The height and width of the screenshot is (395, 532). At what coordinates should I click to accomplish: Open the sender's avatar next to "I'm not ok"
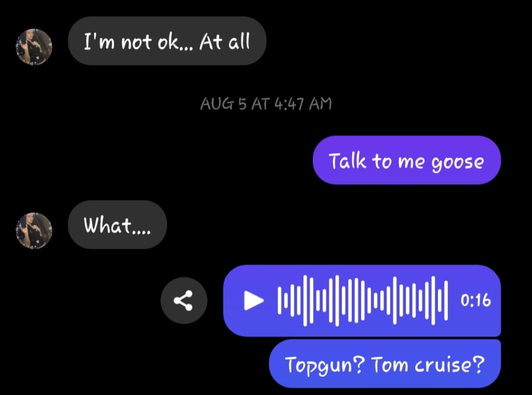[x=34, y=47]
